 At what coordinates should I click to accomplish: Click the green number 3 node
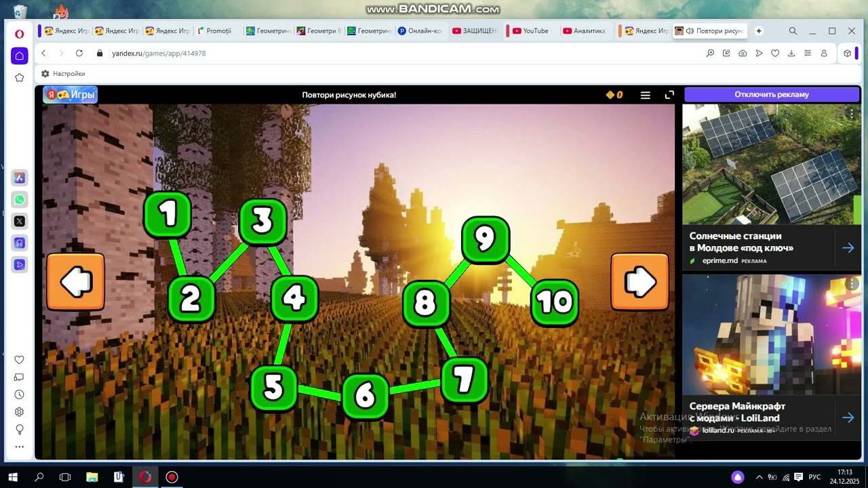point(263,222)
